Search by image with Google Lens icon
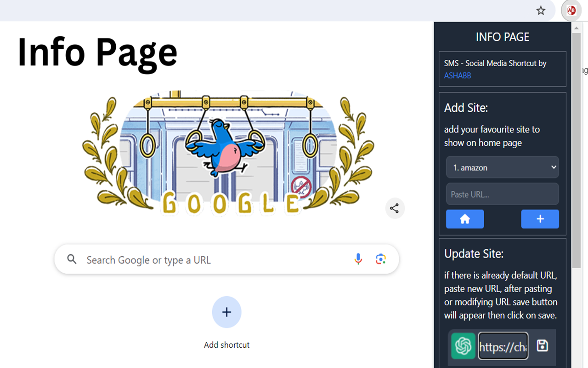588x368 pixels. (x=381, y=259)
